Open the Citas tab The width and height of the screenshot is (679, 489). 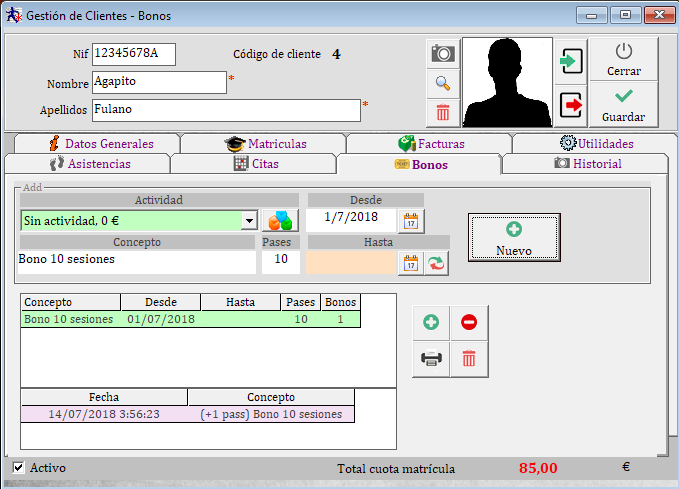pyautogui.click(x=253, y=164)
